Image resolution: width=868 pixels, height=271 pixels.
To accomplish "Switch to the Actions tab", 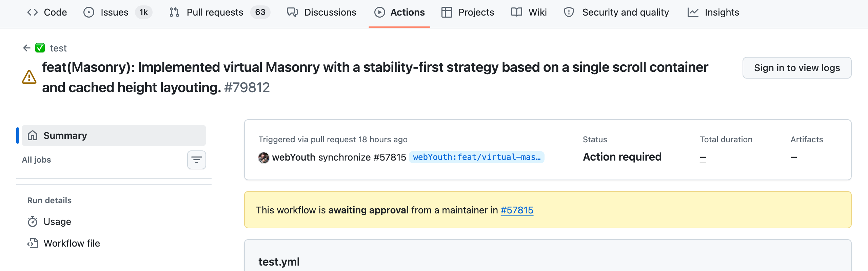I will click(399, 13).
